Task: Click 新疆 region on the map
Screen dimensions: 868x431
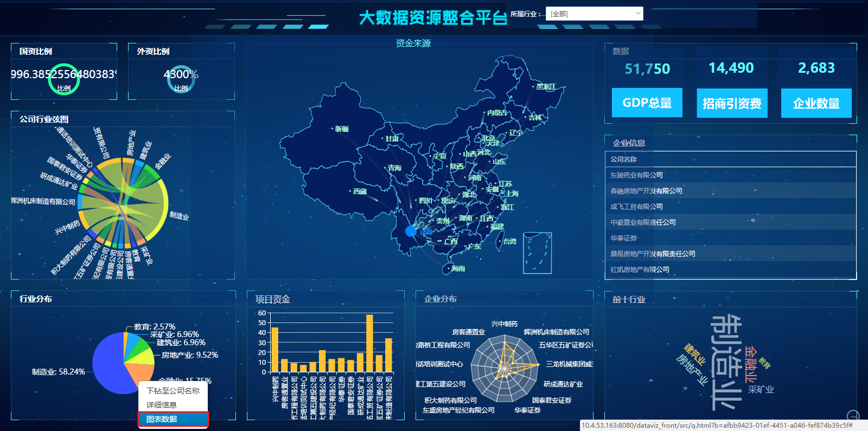Action: [342, 129]
